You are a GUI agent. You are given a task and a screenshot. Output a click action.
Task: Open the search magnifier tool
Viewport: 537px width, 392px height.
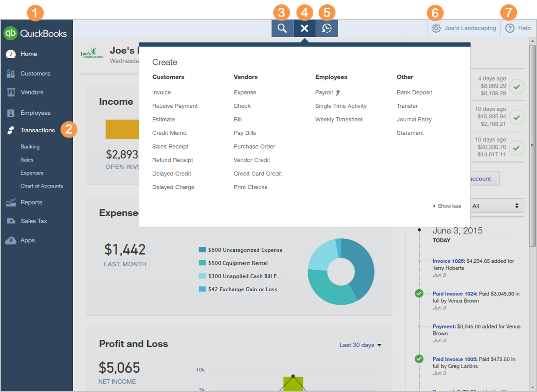(x=283, y=28)
